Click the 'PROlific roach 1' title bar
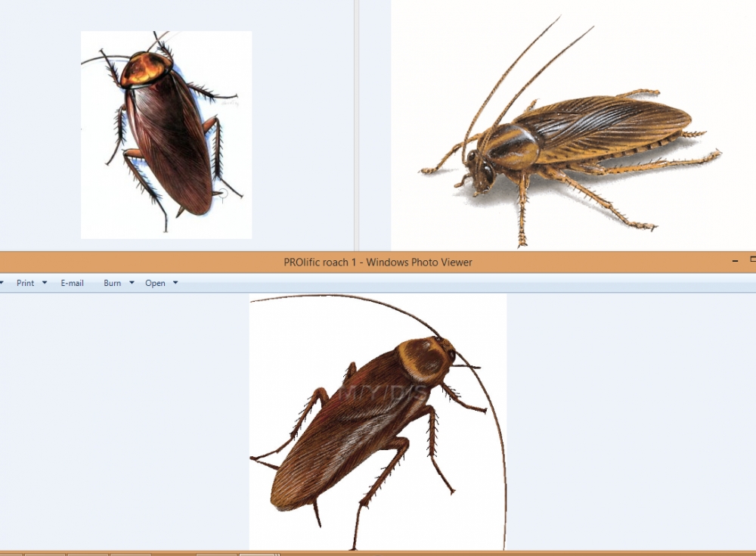Screen dimensions: 756x556 pyautogui.click(x=378, y=262)
